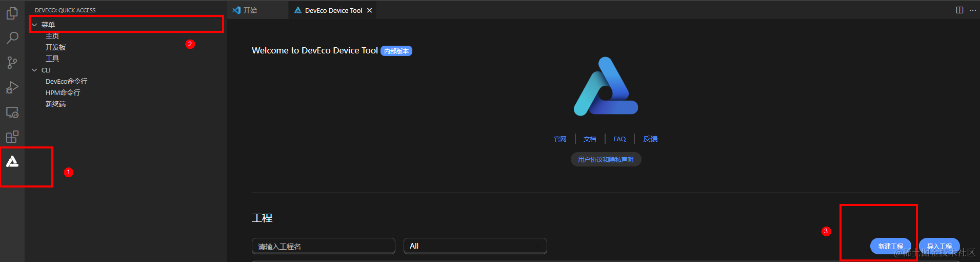Click the split editor icon

pos(959,10)
